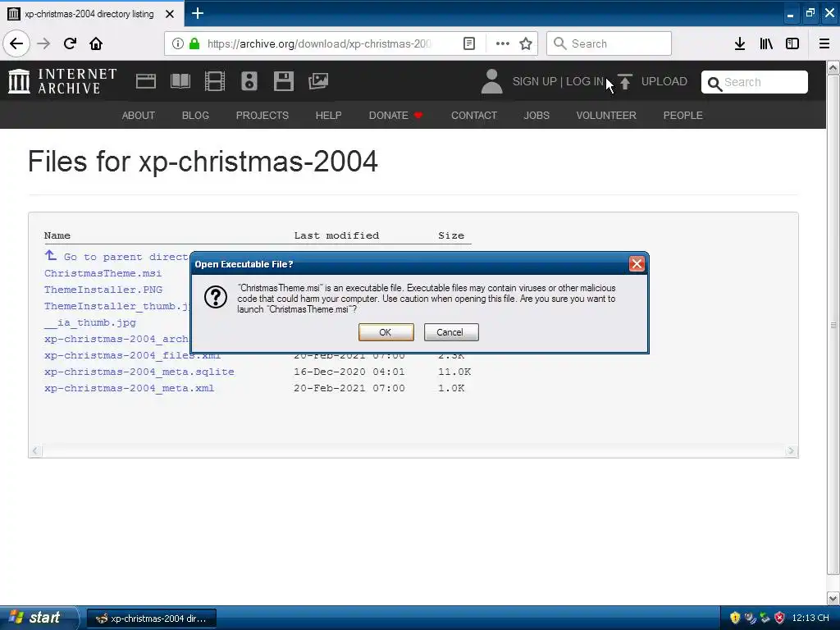Open xp-christmas-2004_meta.xml link
The width and height of the screenshot is (840, 630).
[x=129, y=388]
